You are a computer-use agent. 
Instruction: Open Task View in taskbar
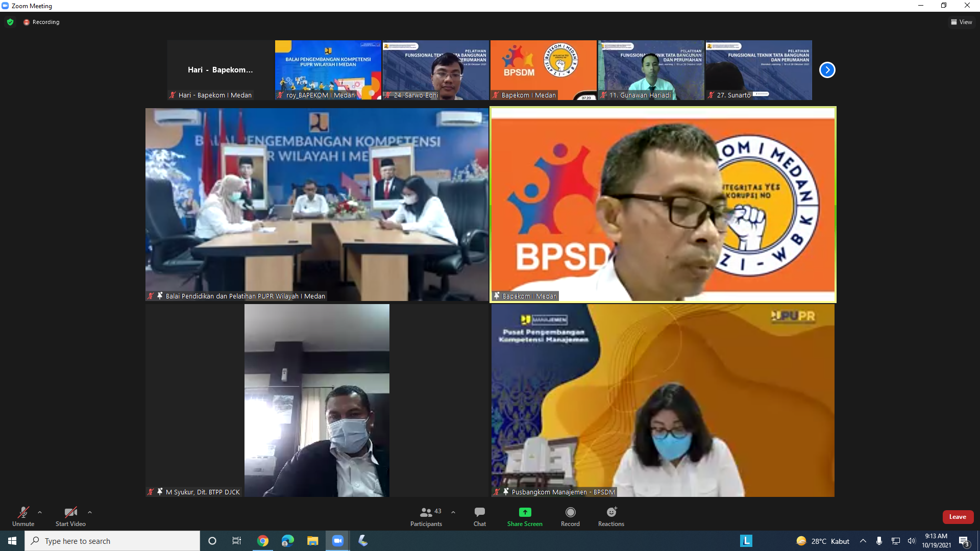tap(237, 541)
